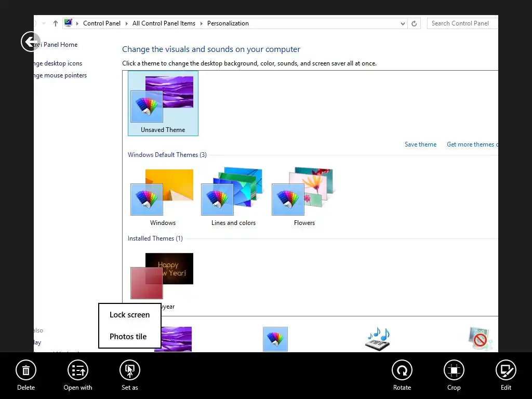Select the Crop tool icon

[454, 370]
